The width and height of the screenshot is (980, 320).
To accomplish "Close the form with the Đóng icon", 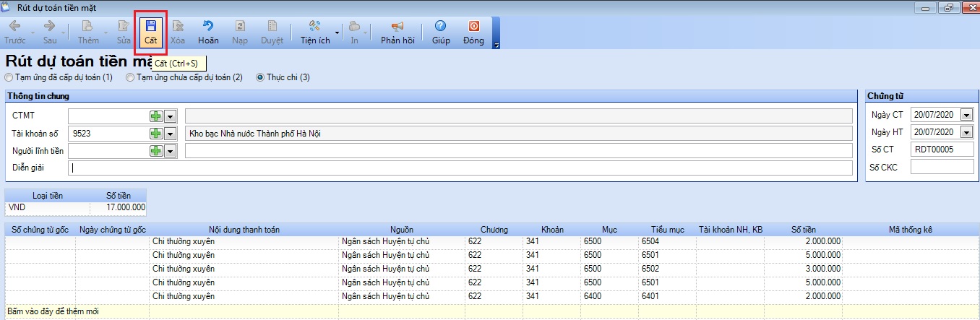I will [x=473, y=26].
